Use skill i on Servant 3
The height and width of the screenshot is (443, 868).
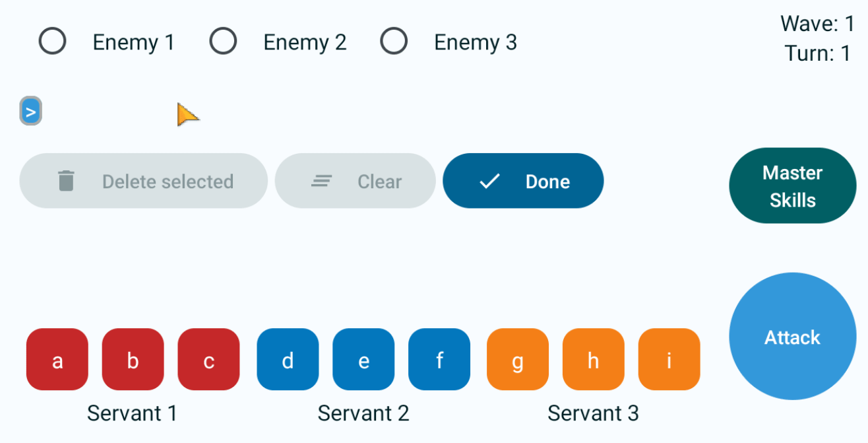669,359
